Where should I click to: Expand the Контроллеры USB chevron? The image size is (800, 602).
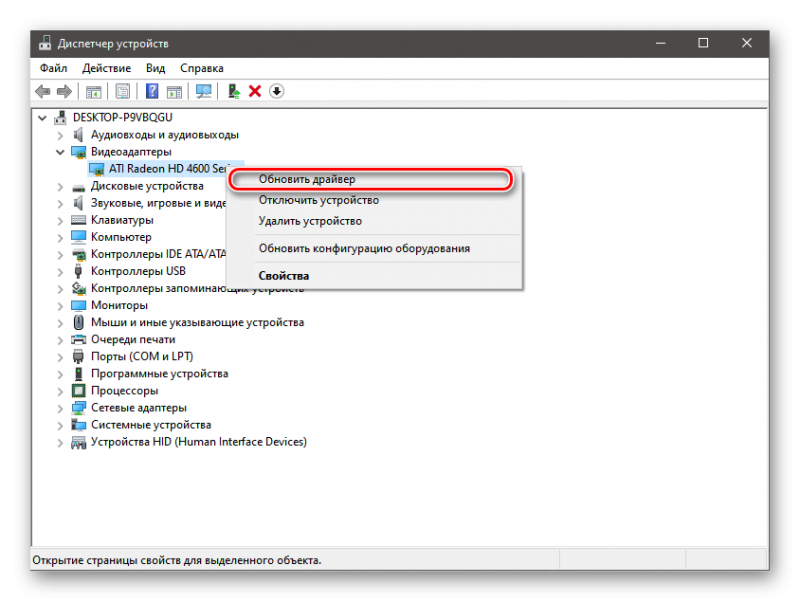[x=60, y=272]
